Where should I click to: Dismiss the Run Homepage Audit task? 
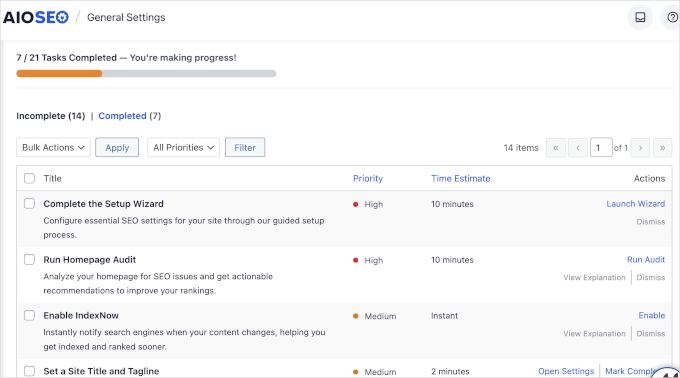(651, 277)
